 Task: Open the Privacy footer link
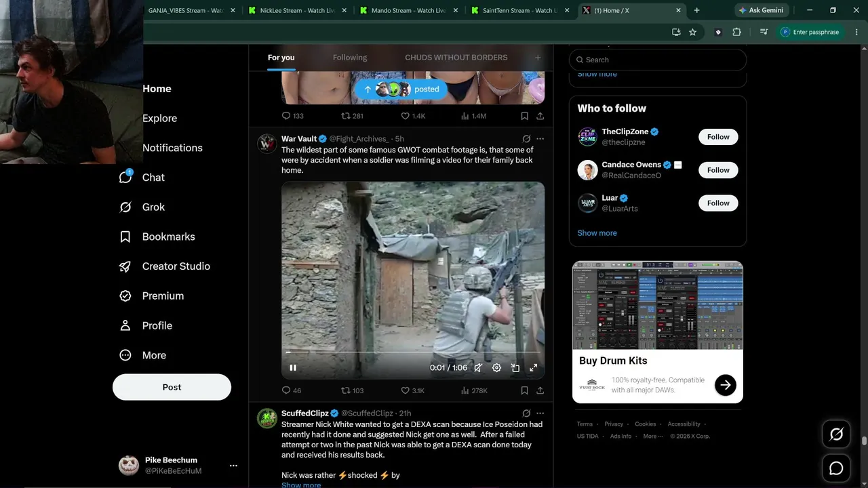tap(614, 424)
